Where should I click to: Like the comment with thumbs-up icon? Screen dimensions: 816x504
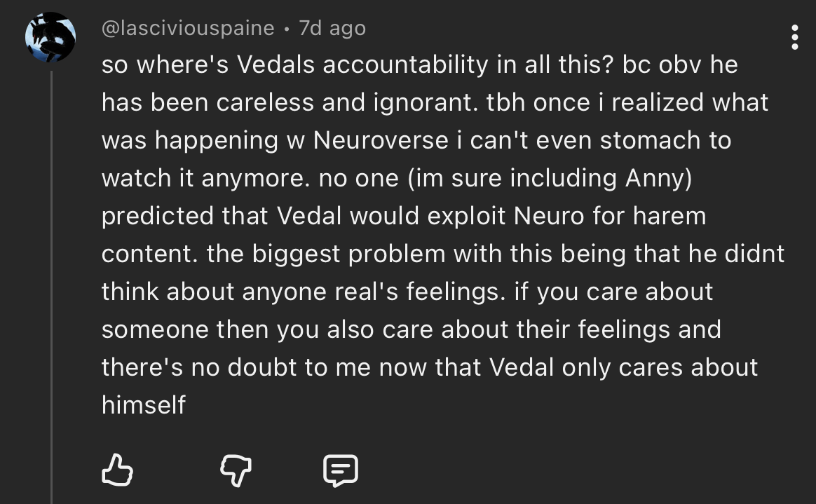(117, 470)
